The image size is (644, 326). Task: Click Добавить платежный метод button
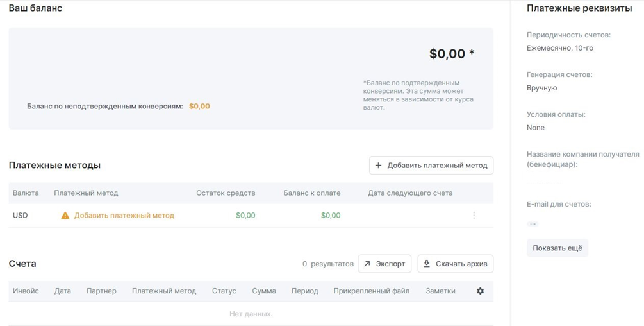coord(431,166)
